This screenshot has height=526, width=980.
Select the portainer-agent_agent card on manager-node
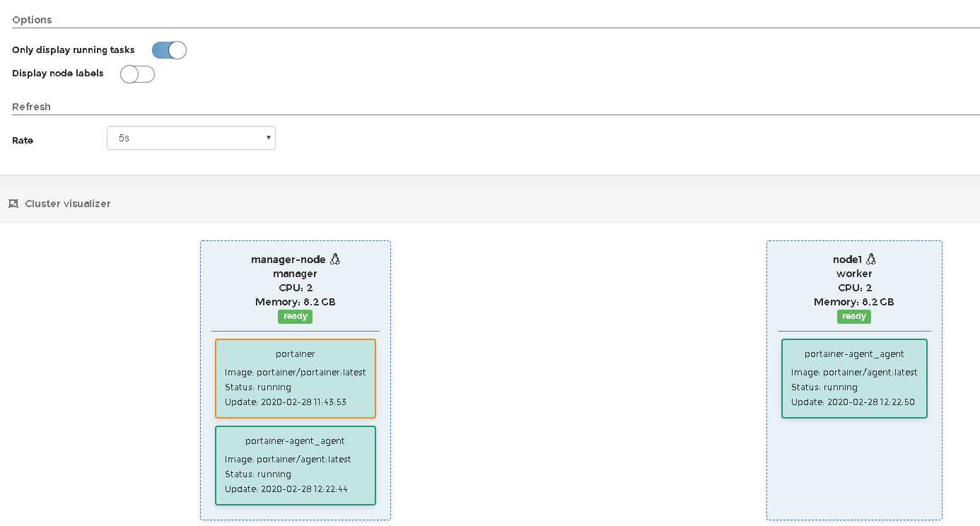tap(296, 465)
